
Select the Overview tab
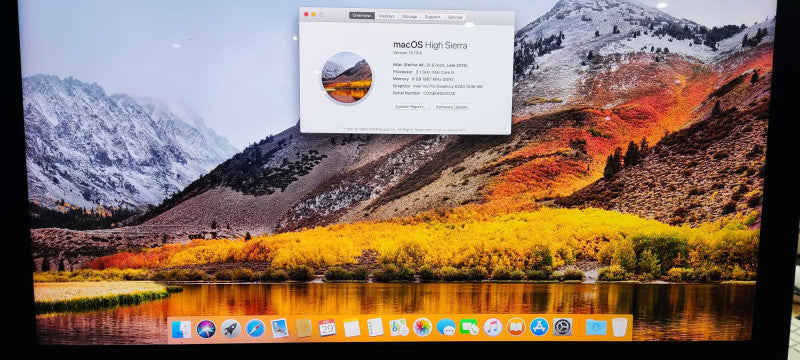click(x=362, y=16)
